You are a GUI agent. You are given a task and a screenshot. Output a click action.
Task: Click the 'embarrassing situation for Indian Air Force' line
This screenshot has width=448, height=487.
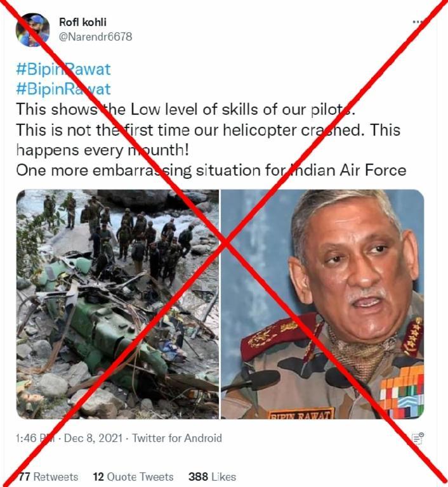[211, 171]
